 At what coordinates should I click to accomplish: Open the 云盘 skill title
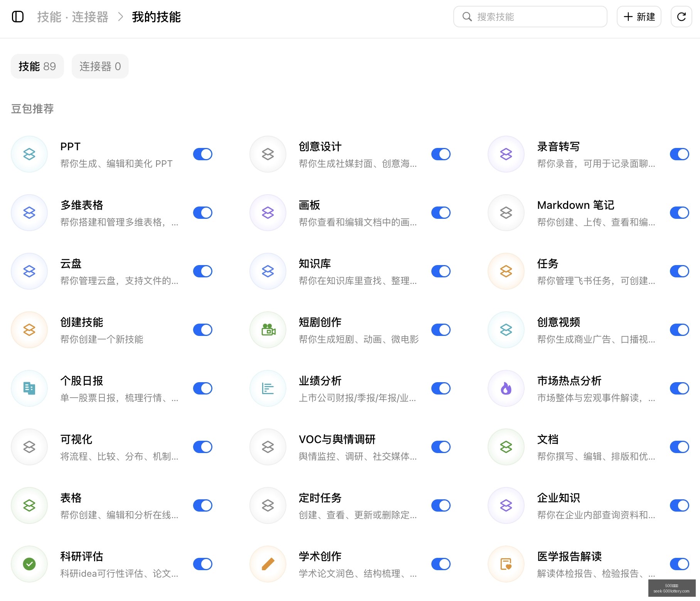(x=71, y=264)
